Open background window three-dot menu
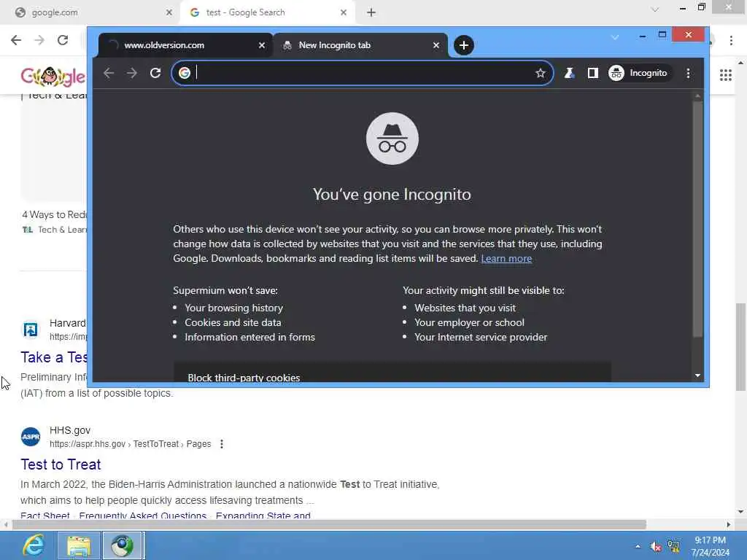This screenshot has width=747, height=560. tap(731, 40)
